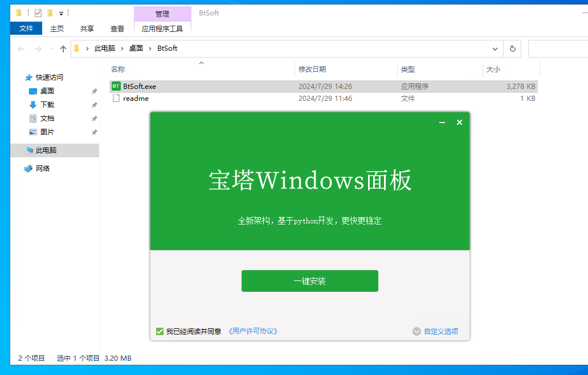Switch to the 查看 ribbon tab
Image resolution: width=588 pixels, height=375 pixels.
click(x=117, y=28)
